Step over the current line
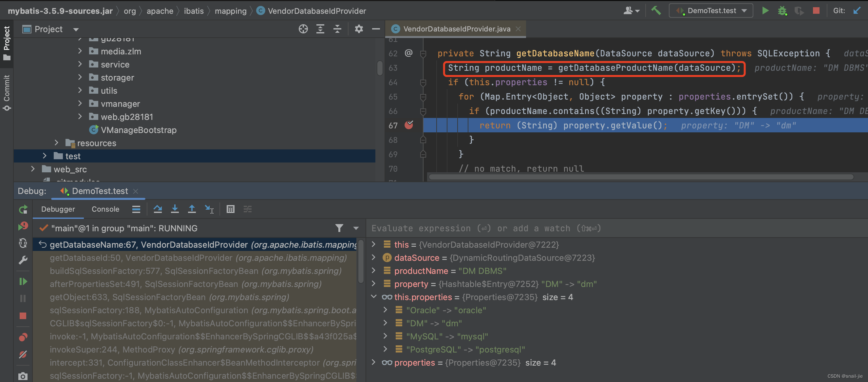Image resolution: width=868 pixels, height=382 pixels. click(x=158, y=209)
